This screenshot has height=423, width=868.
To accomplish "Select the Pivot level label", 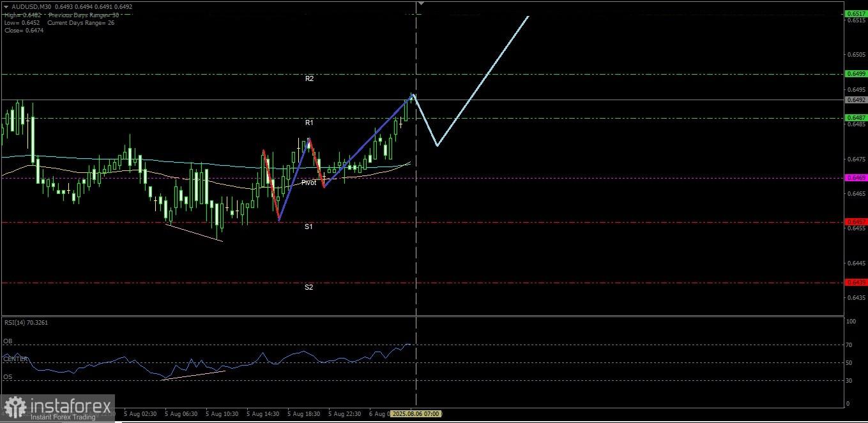I will coord(308,182).
